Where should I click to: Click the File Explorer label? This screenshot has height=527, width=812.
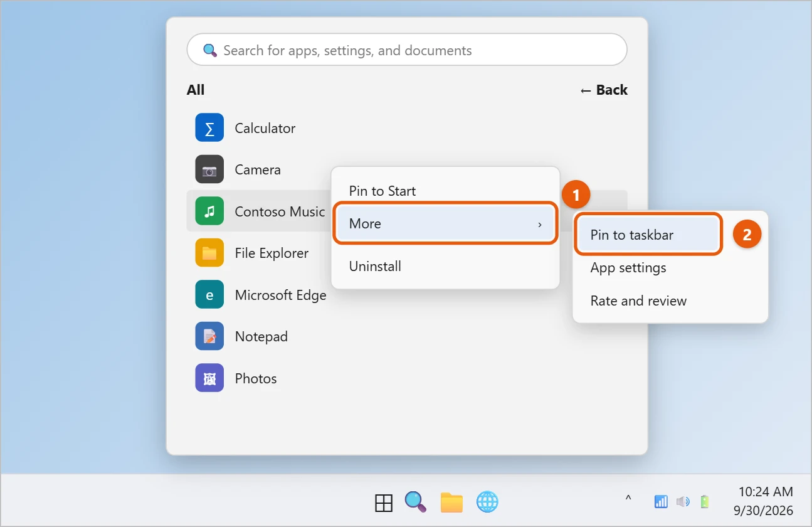[x=272, y=253]
